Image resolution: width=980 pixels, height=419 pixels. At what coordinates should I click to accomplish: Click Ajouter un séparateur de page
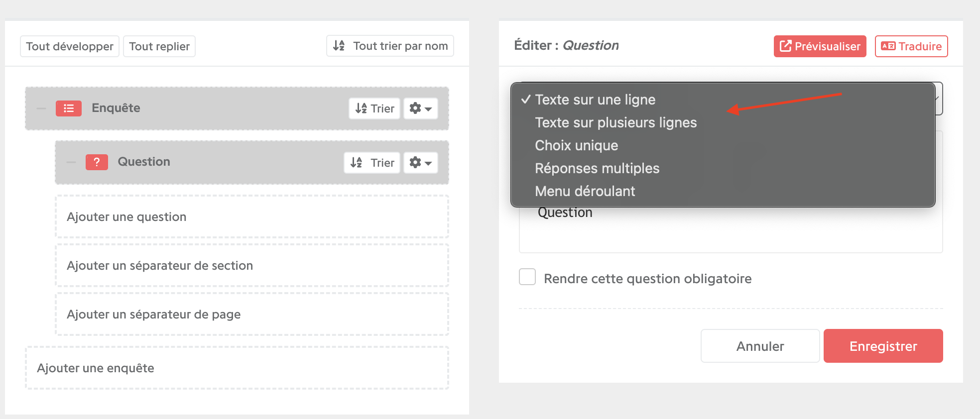click(x=252, y=314)
